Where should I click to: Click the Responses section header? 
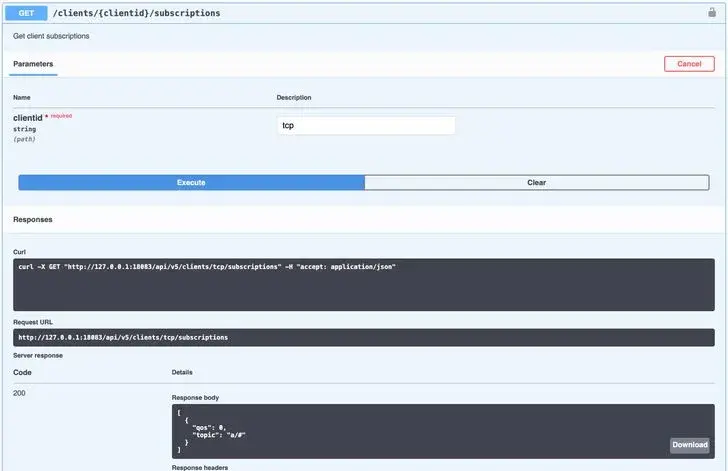pyautogui.click(x=33, y=219)
